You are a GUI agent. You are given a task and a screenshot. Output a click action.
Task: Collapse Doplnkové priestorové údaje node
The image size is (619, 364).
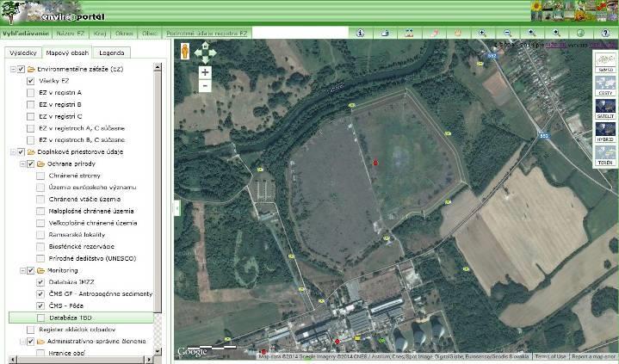tap(13, 152)
